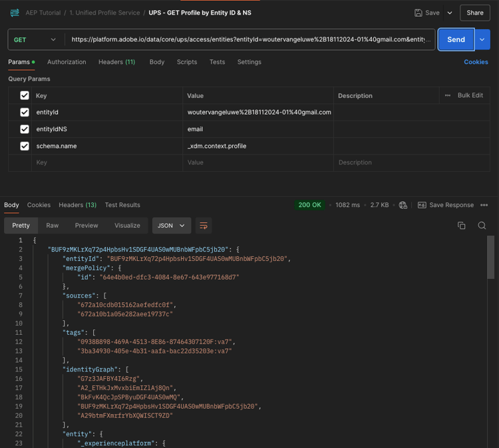Click the 200 OK status badge

coord(309,205)
